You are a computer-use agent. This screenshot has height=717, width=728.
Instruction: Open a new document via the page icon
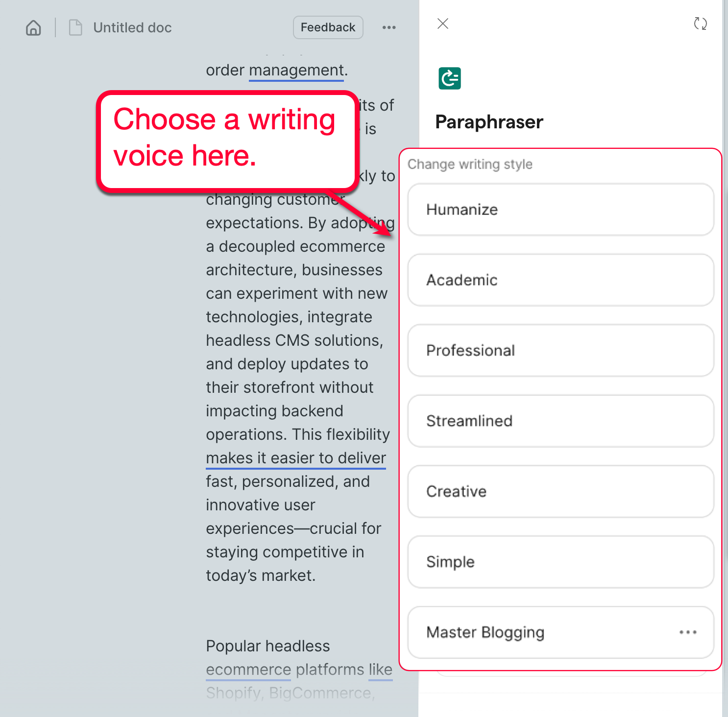75,27
